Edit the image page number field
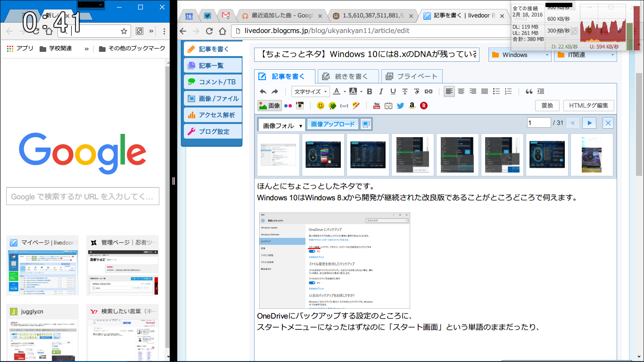 [x=539, y=123]
